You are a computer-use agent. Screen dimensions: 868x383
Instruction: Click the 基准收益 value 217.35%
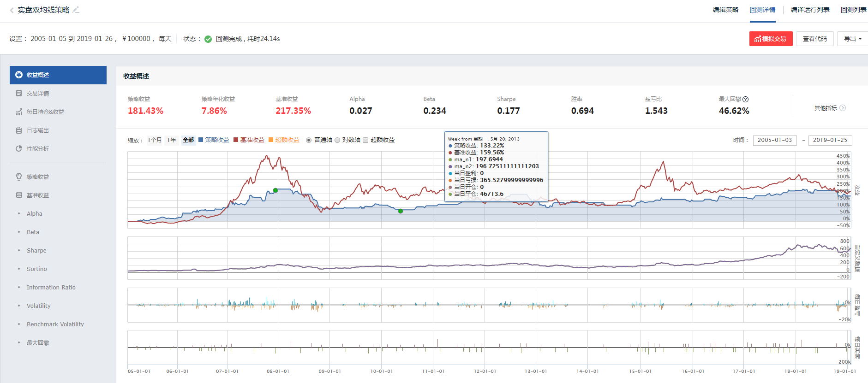click(x=293, y=111)
